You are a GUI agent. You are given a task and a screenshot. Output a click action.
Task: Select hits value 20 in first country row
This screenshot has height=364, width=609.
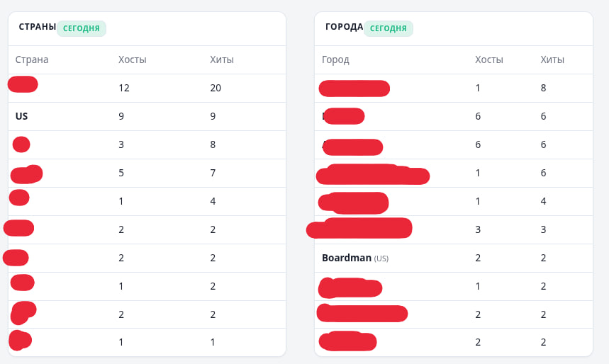point(216,88)
